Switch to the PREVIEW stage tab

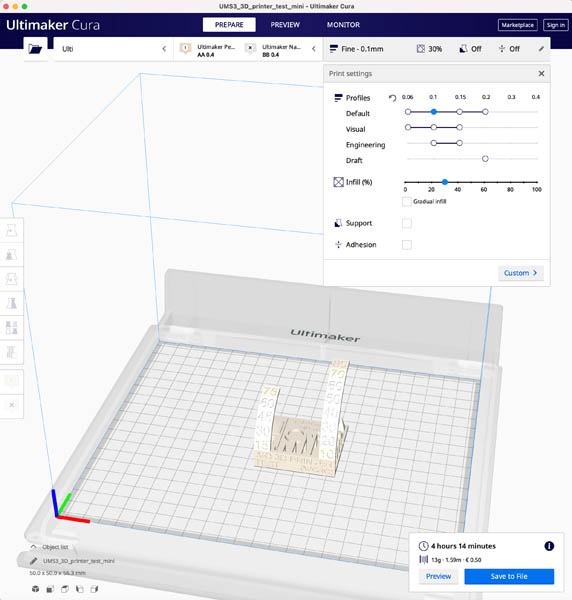coord(285,24)
